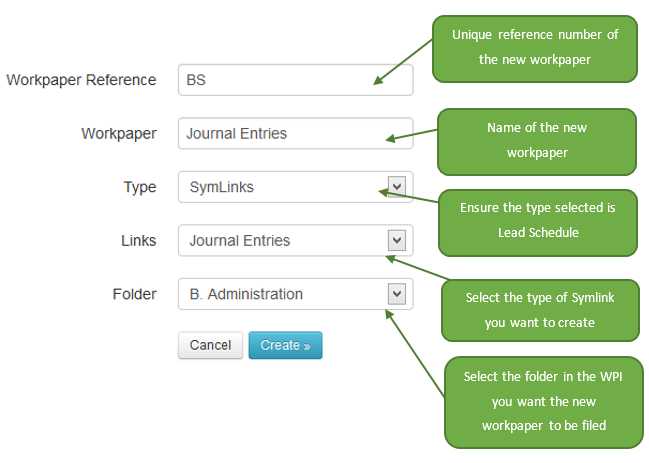Click the 'B. Administration' folder value
The height and width of the screenshot is (463, 649).
[x=245, y=295]
